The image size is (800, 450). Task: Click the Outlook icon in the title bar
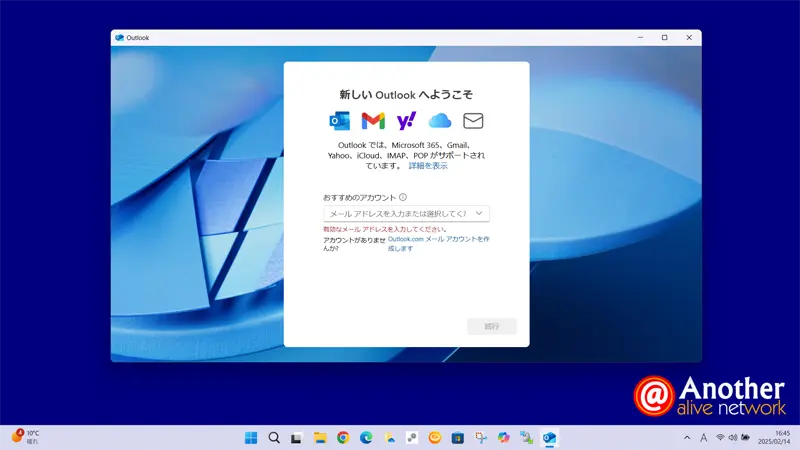[119, 38]
